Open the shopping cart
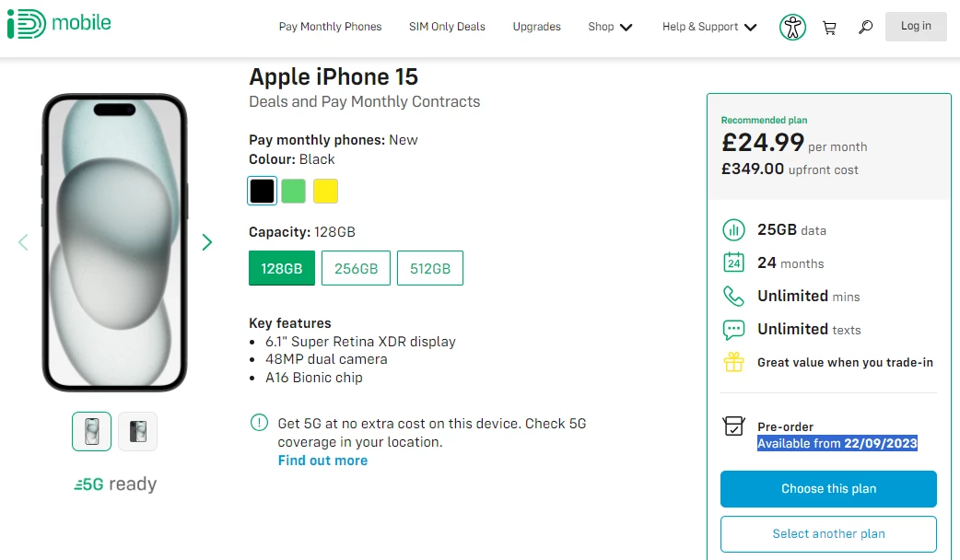The image size is (960, 560). (x=829, y=28)
